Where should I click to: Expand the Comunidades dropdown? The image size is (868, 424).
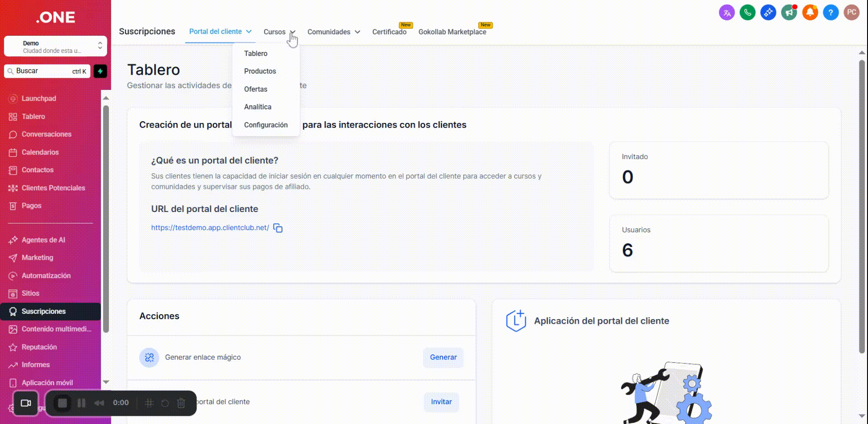(x=334, y=32)
